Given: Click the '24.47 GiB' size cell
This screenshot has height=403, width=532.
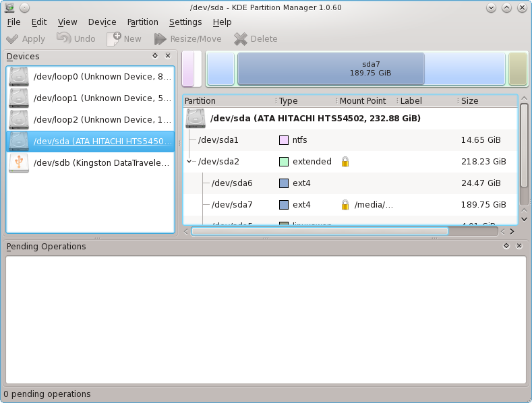Looking at the screenshot, I should coord(481,183).
